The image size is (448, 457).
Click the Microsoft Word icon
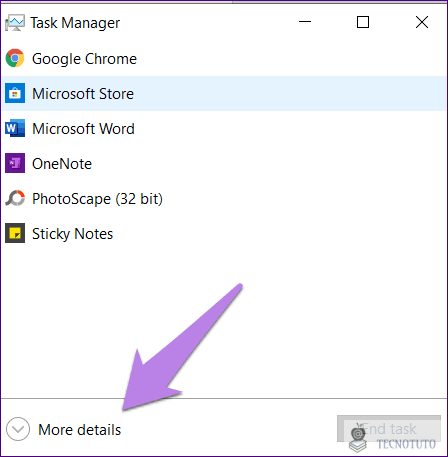(x=15, y=128)
